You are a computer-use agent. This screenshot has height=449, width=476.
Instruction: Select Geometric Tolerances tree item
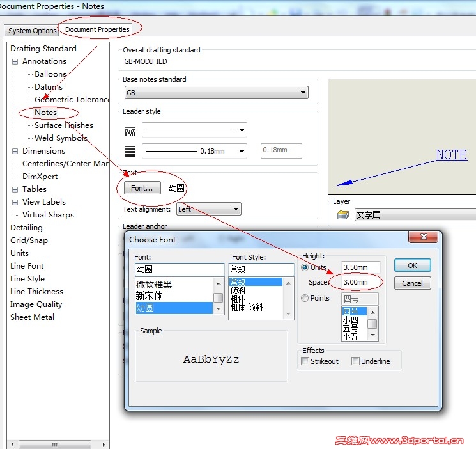tap(72, 100)
